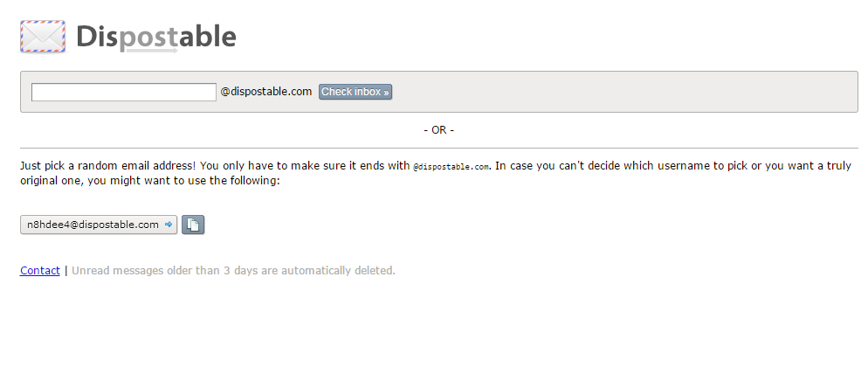Image resolution: width=868 pixels, height=367 pixels.
Task: Click the "- OR -" separator text
Action: 439,130
